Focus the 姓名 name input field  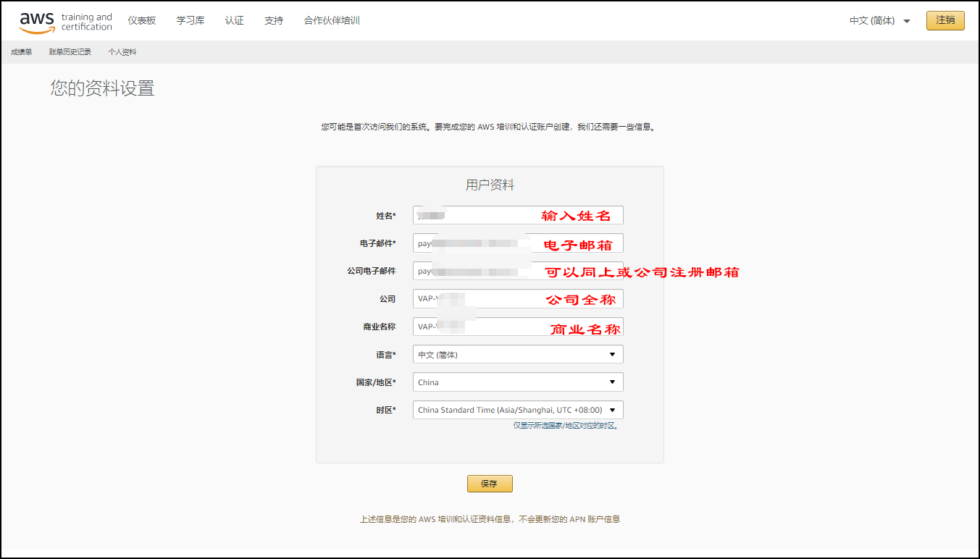click(518, 215)
